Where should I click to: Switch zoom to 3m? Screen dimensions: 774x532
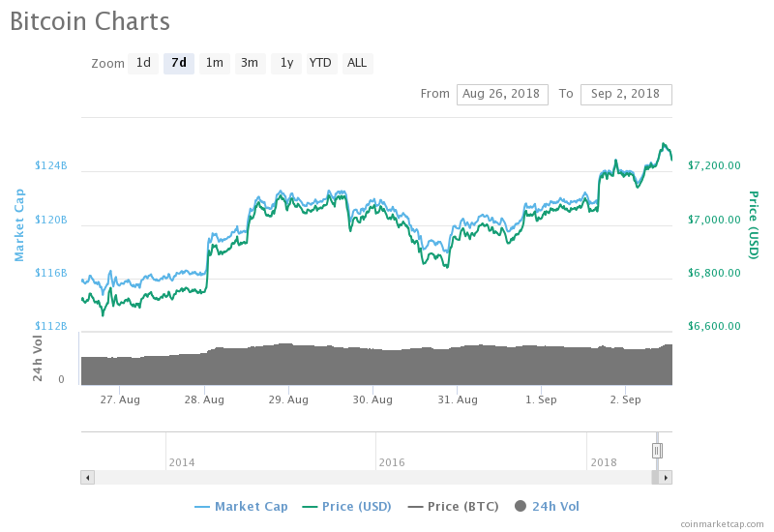(250, 63)
